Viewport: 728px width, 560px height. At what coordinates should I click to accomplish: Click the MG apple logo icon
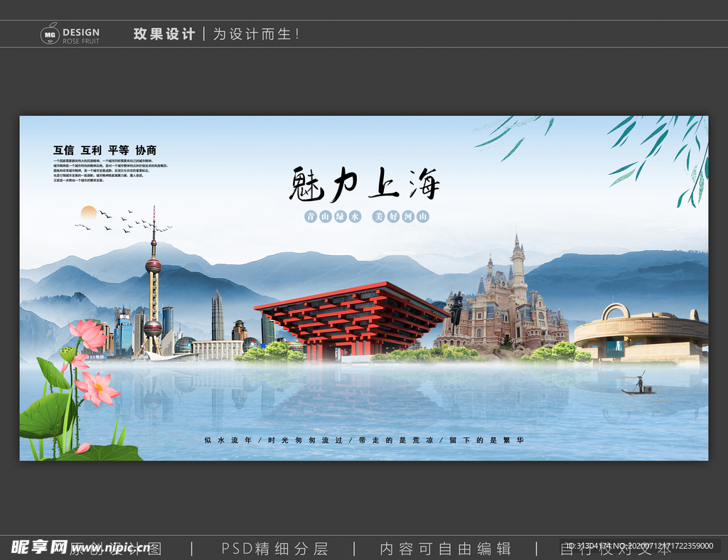coord(48,33)
